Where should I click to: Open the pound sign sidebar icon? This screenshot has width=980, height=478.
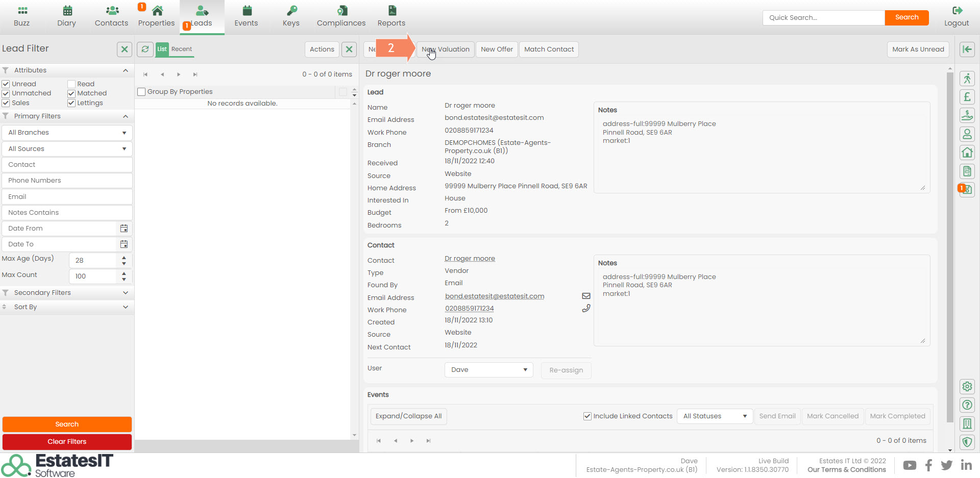[967, 97]
